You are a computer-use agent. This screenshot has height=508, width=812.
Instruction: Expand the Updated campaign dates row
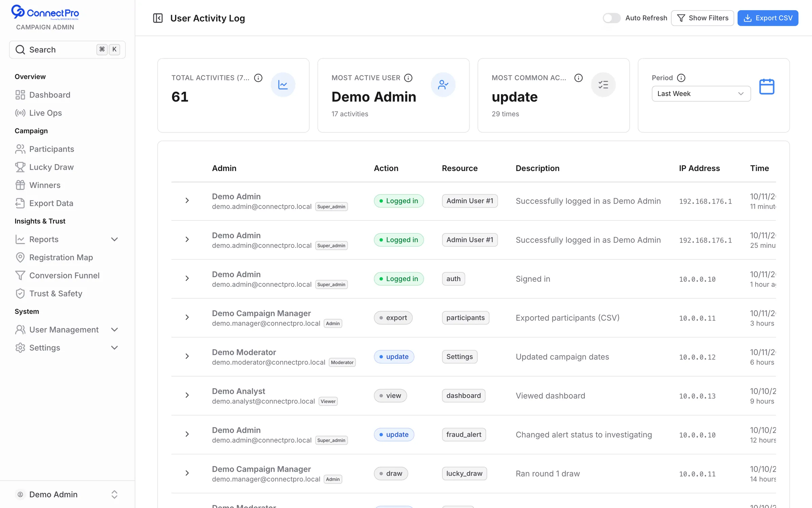coord(187,356)
